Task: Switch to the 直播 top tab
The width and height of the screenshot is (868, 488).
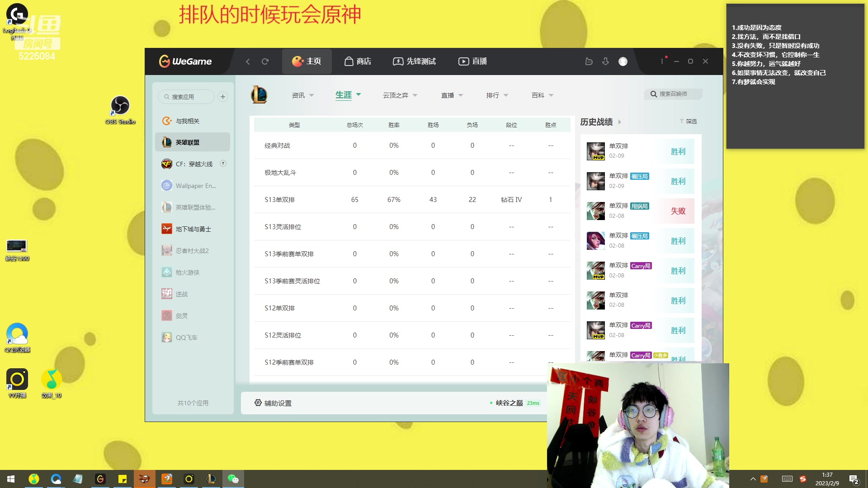Action: pos(473,61)
